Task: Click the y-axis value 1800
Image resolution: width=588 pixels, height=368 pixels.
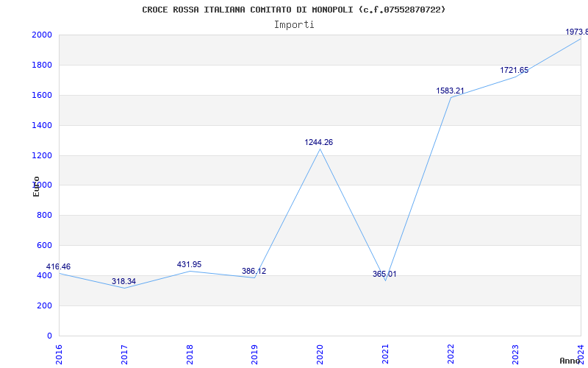Action: pos(43,65)
